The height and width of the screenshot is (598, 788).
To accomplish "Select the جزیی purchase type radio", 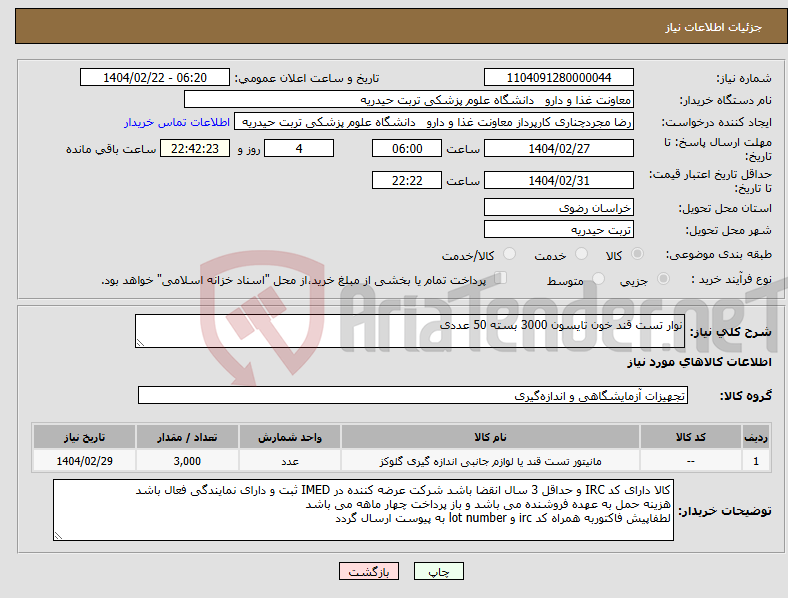I will (x=663, y=279).
